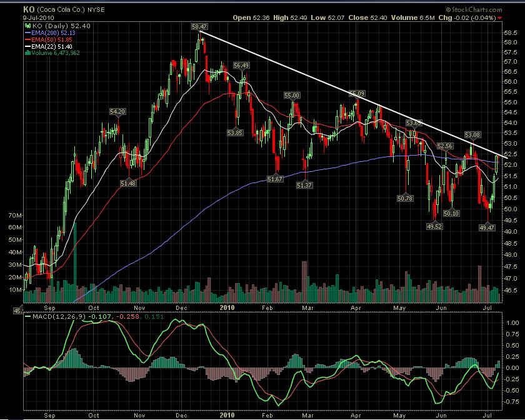Click the 'MACD(12,26,9)' indicator label
Image resolution: width=525 pixels, height=420 pixels.
59,316
